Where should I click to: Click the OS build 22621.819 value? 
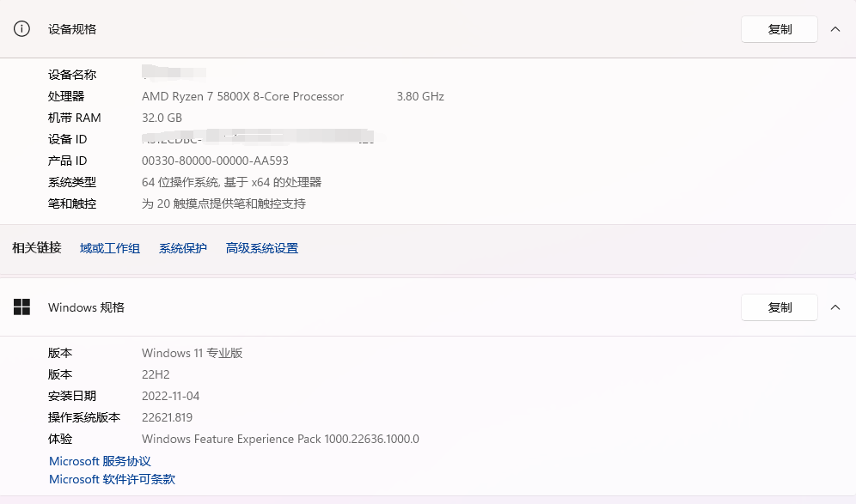point(167,418)
